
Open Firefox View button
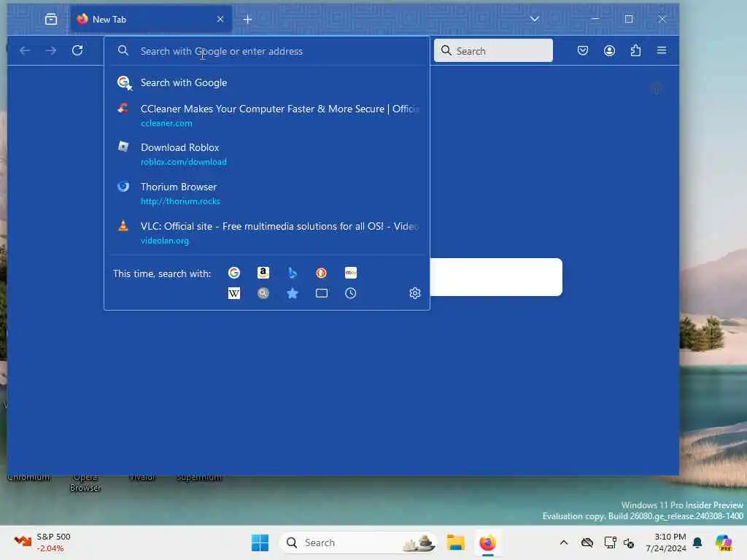tap(51, 19)
